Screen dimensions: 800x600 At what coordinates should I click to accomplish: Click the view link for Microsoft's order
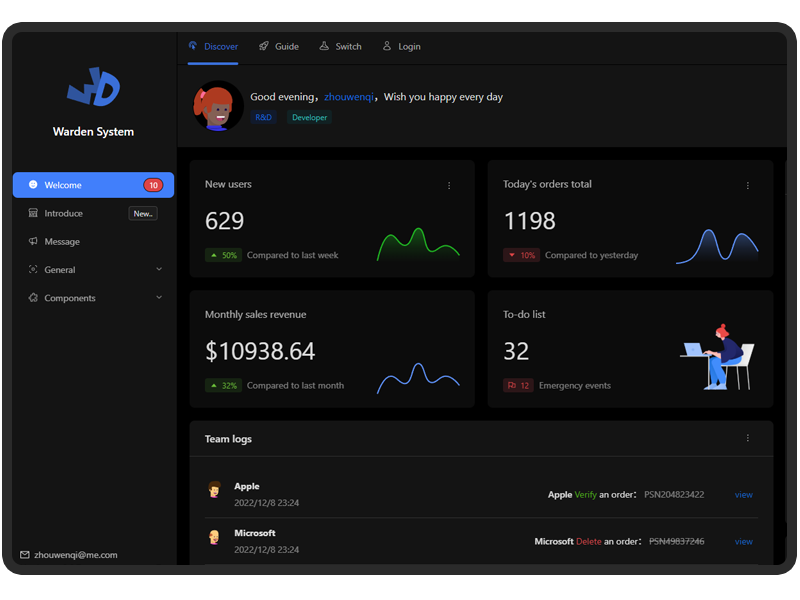pos(743,542)
